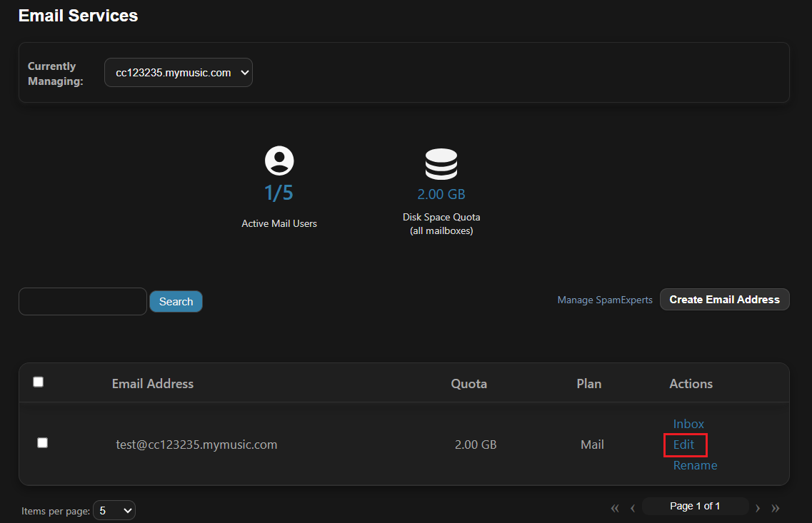Focus the email search text field
Image resolution: width=812 pixels, height=523 pixels.
[x=83, y=301]
